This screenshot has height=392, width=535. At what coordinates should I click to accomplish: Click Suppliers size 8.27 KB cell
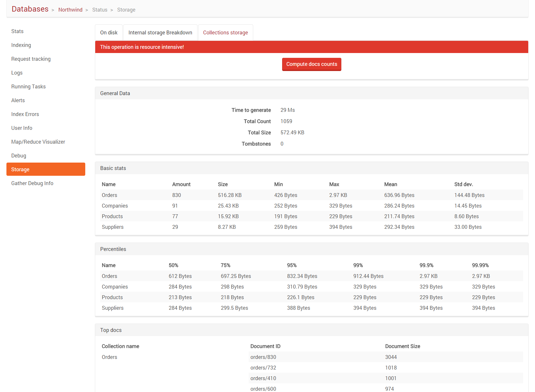(x=227, y=227)
